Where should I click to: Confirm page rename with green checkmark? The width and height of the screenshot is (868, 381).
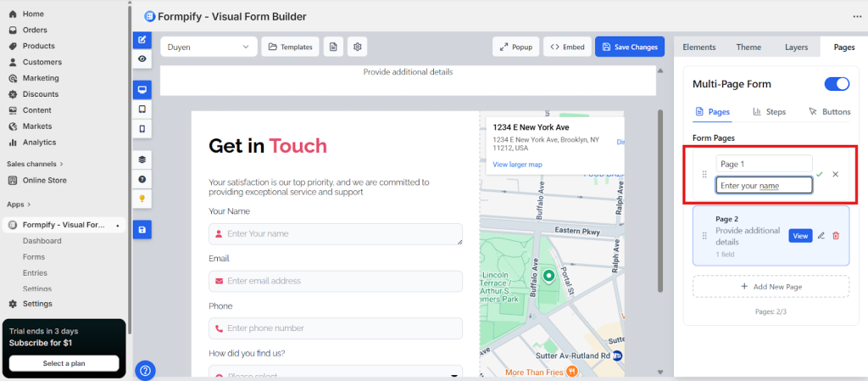tap(820, 174)
